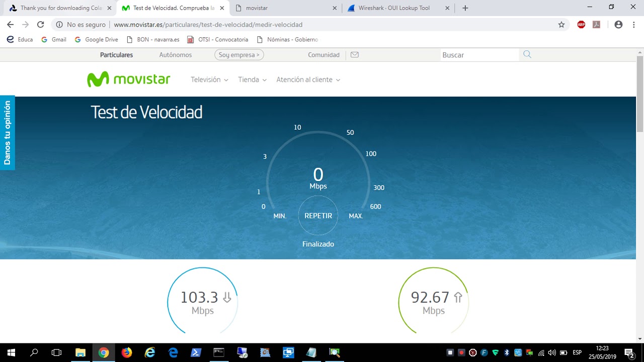Expand the Televisión menu

tap(209, 79)
